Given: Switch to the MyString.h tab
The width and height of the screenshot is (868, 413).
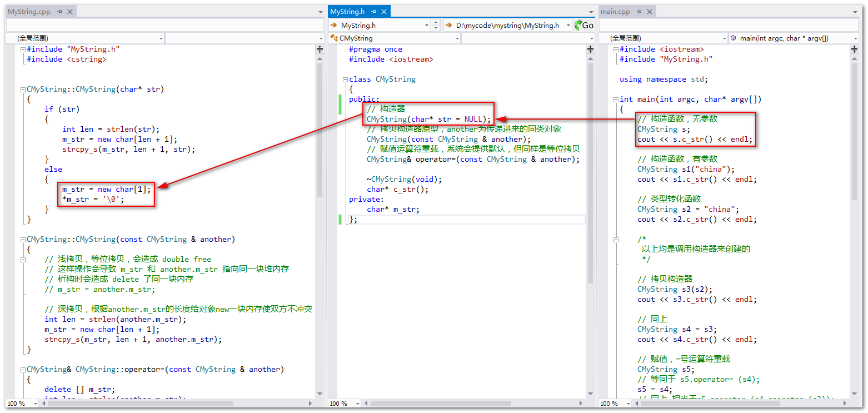Looking at the screenshot, I should coord(347,11).
